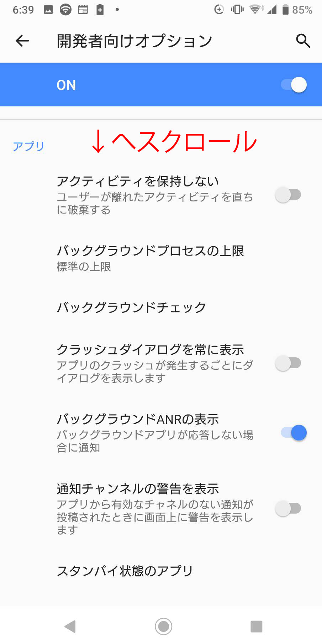Tap the Wi-Fi signal status icon
The width and height of the screenshot is (322, 644).
point(255,10)
